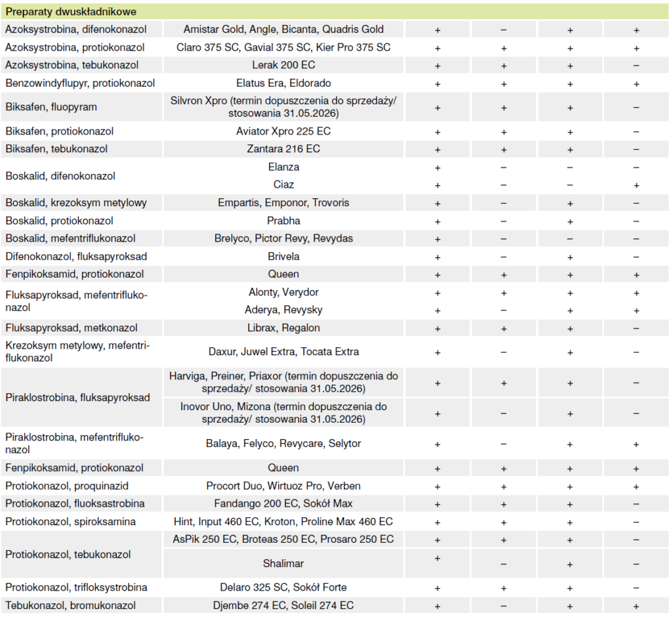The height and width of the screenshot is (617, 672).
Task: Click 'Balaya, Felyco, Revycare, Selytor' cell
Action: (x=283, y=444)
